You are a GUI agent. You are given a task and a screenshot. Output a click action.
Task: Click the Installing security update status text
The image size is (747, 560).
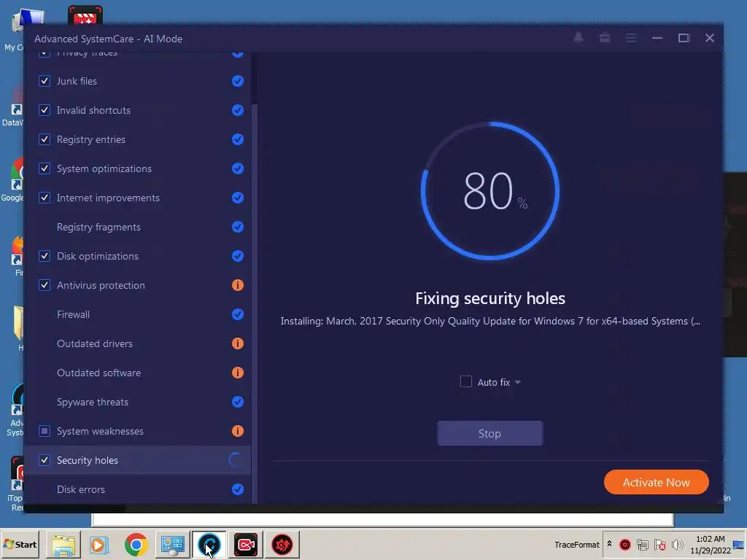(490, 321)
